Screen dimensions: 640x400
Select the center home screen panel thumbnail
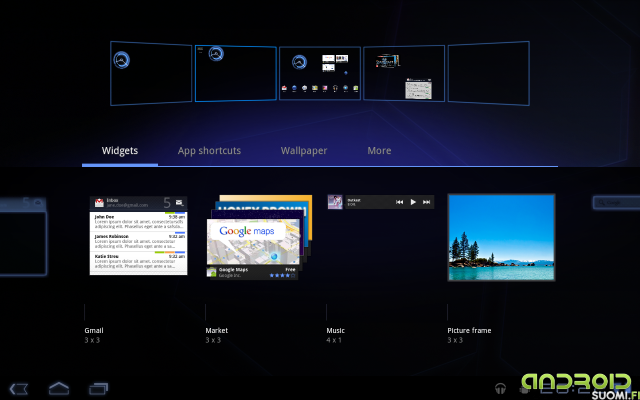pos(320,73)
